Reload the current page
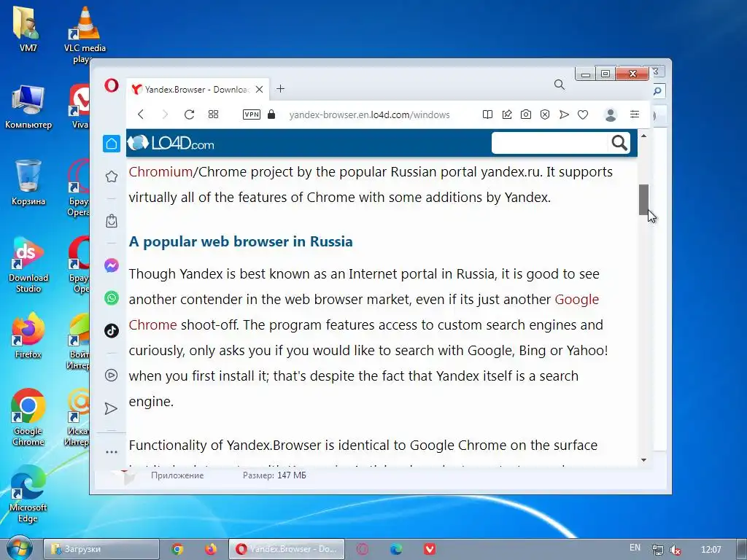The height and width of the screenshot is (560, 747). point(189,114)
